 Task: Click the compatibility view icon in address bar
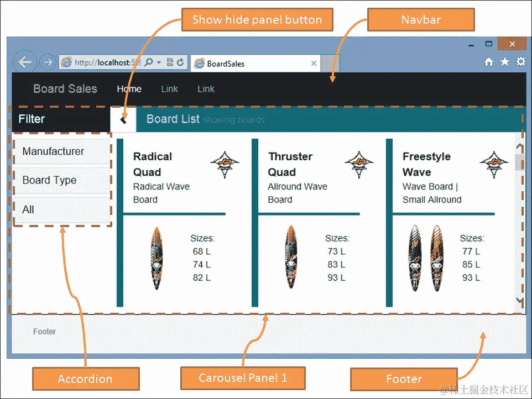tap(170, 62)
